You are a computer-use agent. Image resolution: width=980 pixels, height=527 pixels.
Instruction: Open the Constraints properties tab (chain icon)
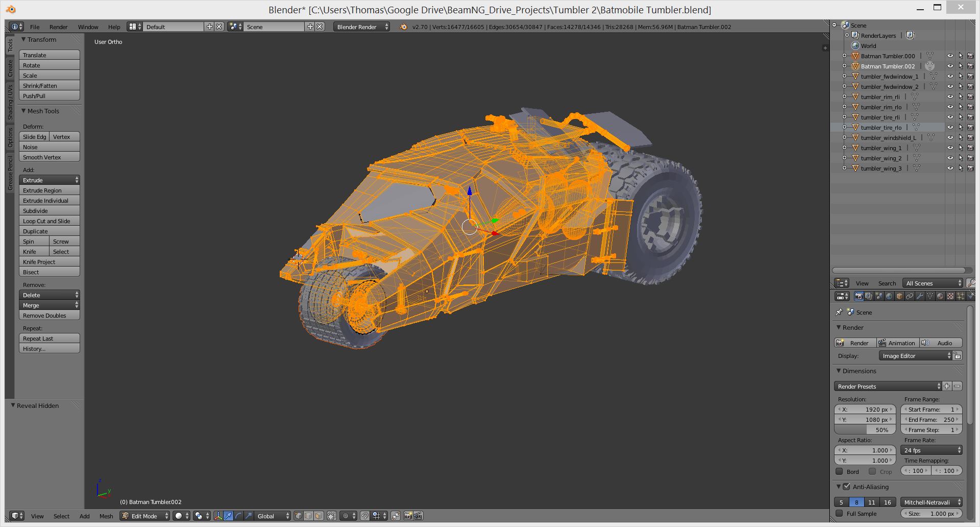click(x=910, y=296)
